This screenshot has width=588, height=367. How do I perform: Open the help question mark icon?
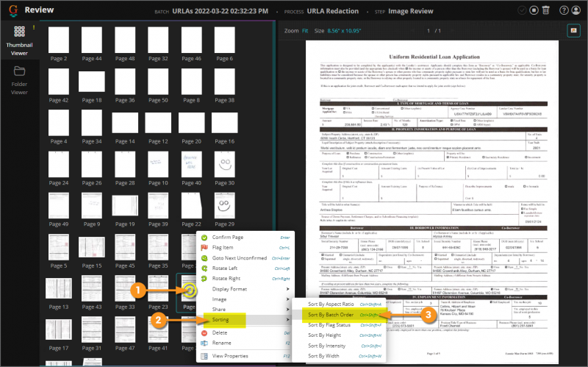[x=564, y=10]
